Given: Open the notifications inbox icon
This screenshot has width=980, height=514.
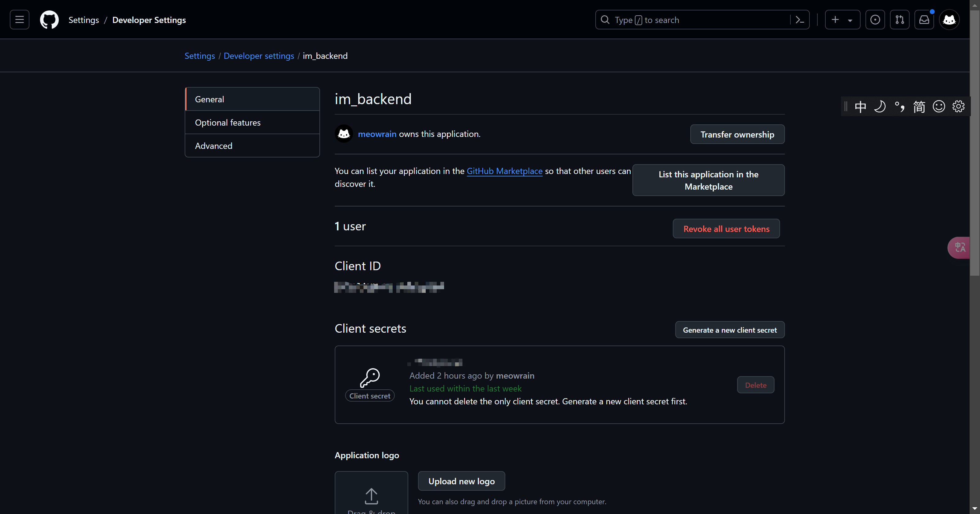Looking at the screenshot, I should pos(924,20).
